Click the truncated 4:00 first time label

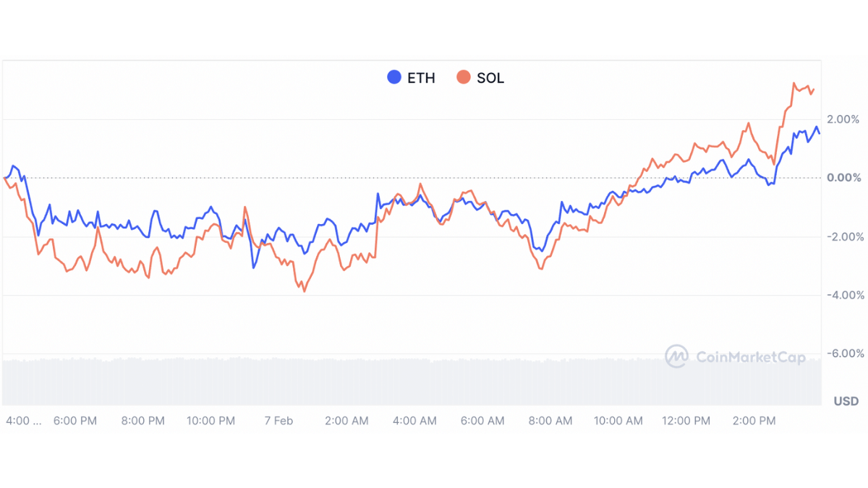[23, 421]
